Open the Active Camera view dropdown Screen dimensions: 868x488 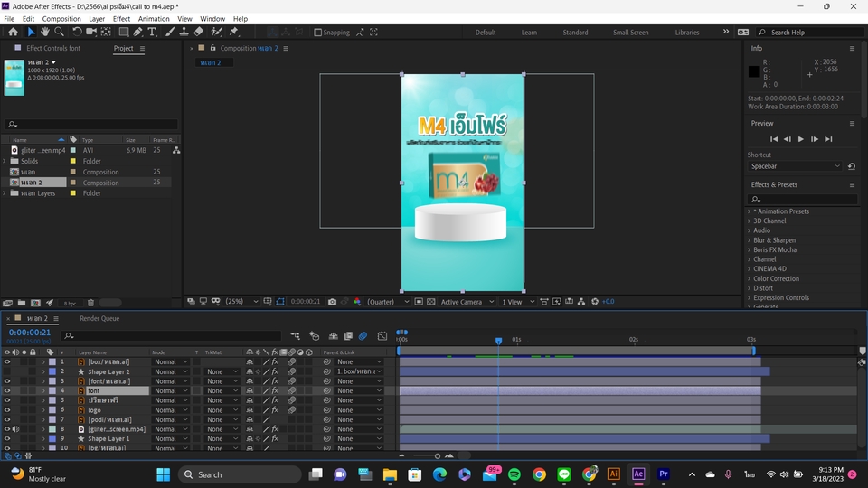tap(467, 302)
